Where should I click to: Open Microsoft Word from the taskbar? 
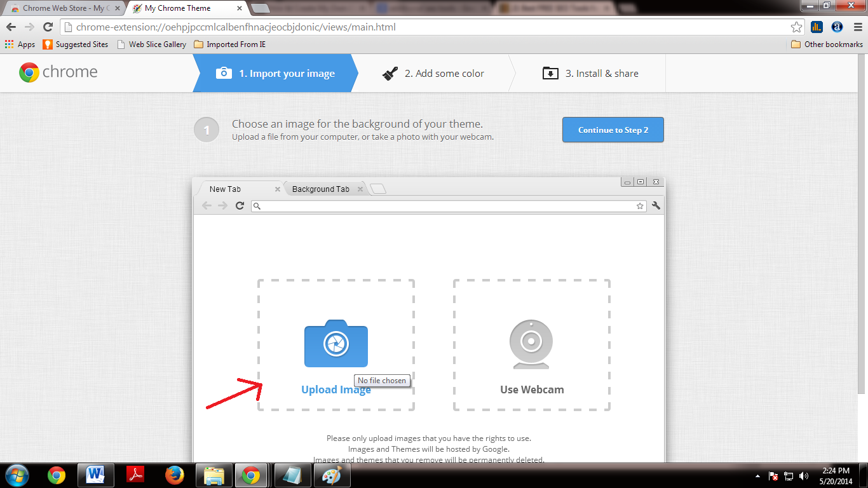(96, 475)
